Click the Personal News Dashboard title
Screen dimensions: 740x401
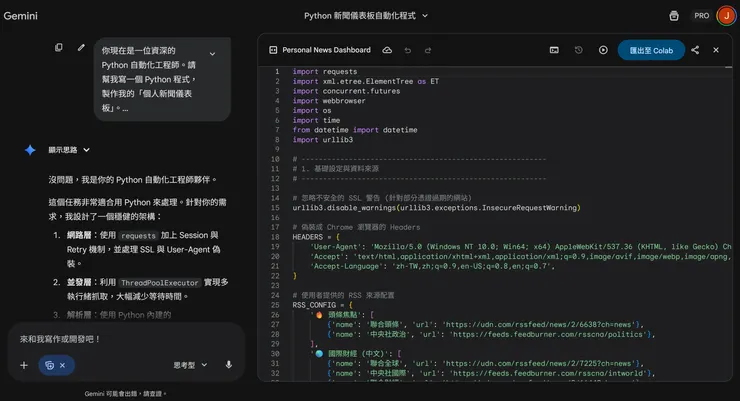(327, 50)
